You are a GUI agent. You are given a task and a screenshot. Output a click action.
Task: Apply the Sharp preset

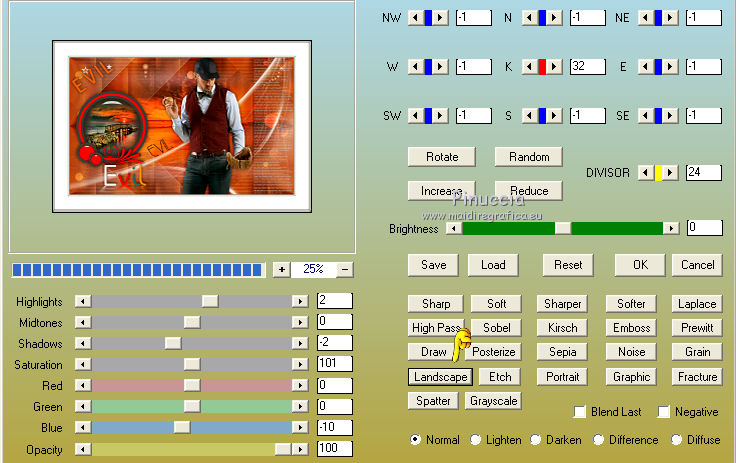[436, 304]
